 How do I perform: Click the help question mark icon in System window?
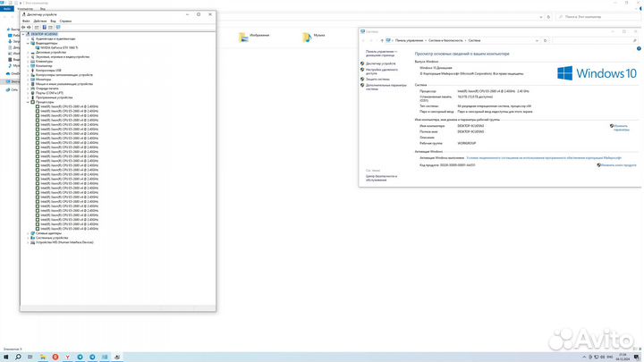click(x=637, y=48)
